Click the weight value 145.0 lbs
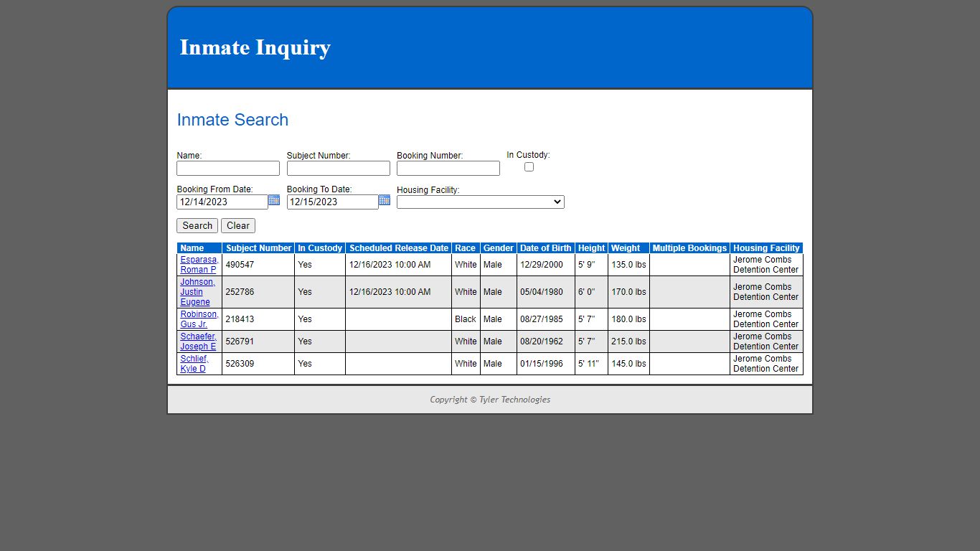The image size is (980, 551). [628, 364]
